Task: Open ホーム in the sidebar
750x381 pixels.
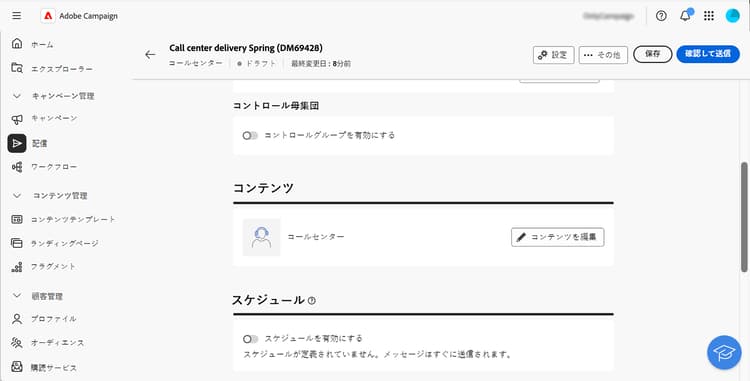Action: point(42,44)
